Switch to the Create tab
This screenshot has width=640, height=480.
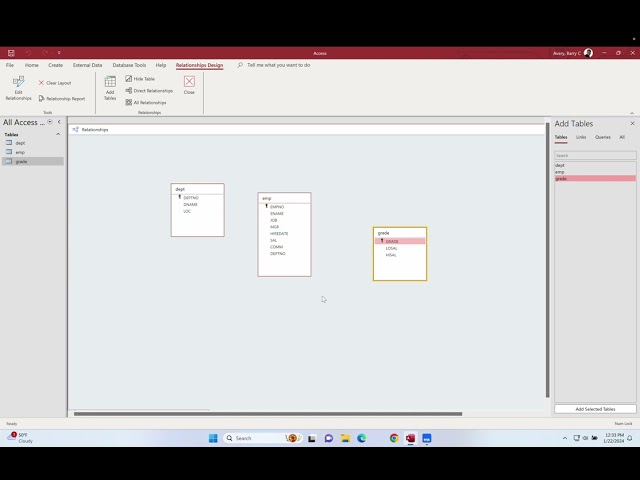pyautogui.click(x=56, y=65)
